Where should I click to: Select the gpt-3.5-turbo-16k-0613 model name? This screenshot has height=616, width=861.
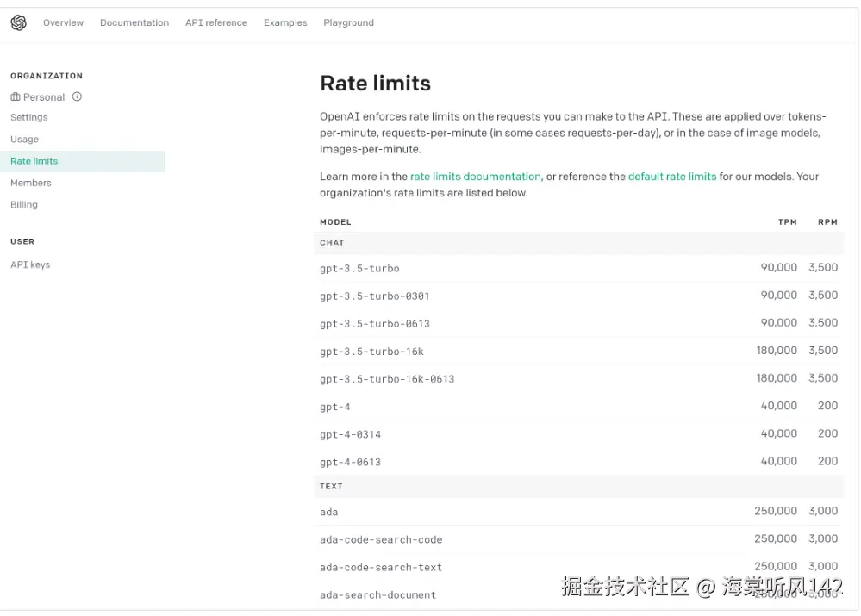tap(387, 379)
